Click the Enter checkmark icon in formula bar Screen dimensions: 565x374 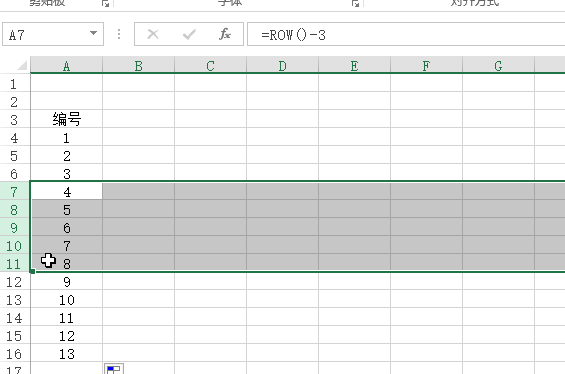click(x=189, y=34)
